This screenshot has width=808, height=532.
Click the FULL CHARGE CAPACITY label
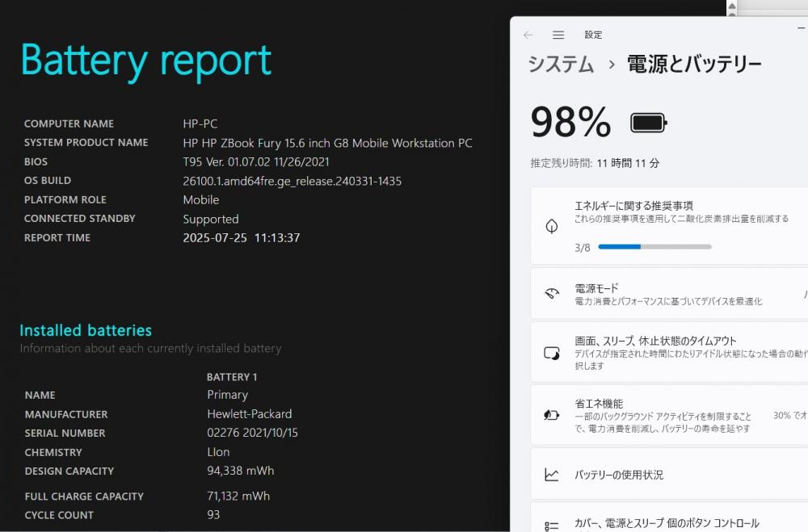[84, 496]
